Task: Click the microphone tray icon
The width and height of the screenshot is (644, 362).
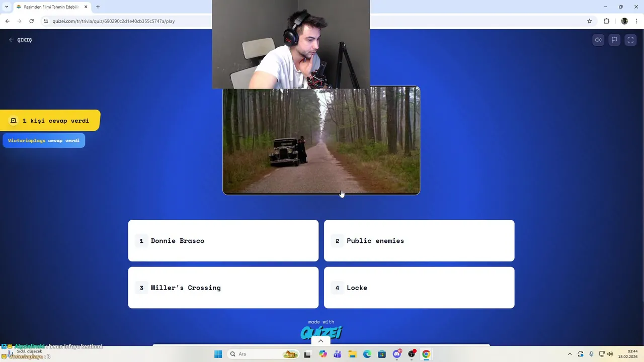Action: [591, 354]
